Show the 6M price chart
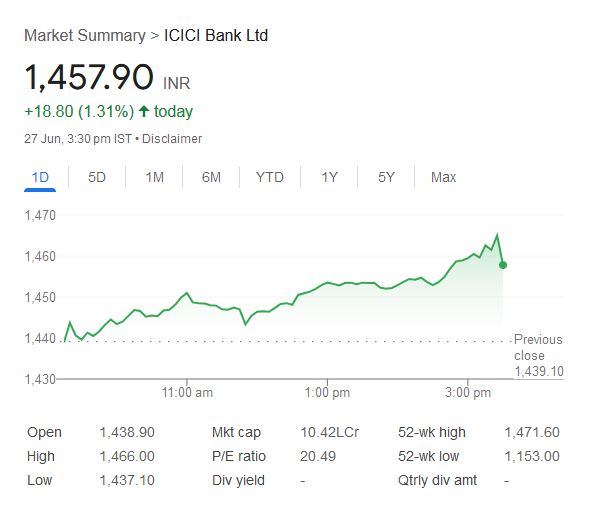 211,177
